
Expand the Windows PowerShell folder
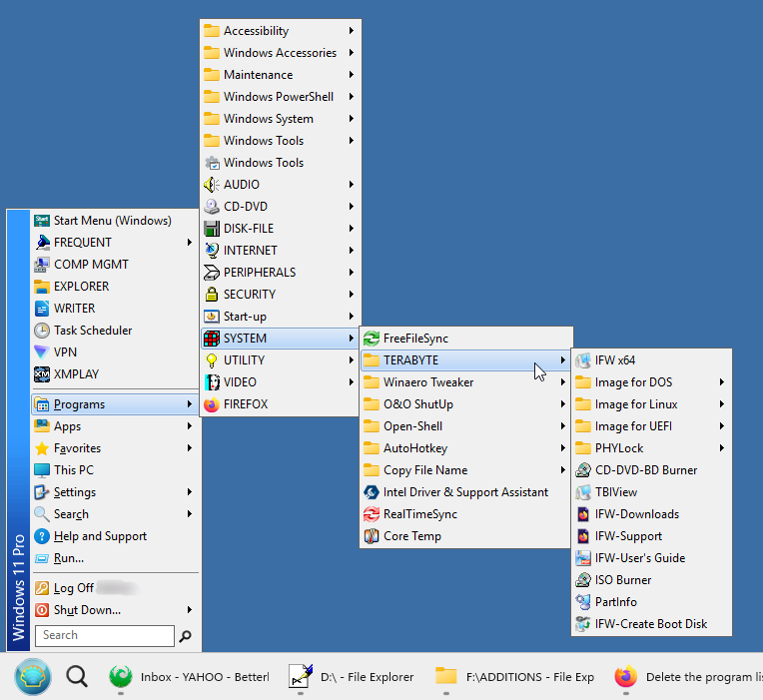(352, 97)
